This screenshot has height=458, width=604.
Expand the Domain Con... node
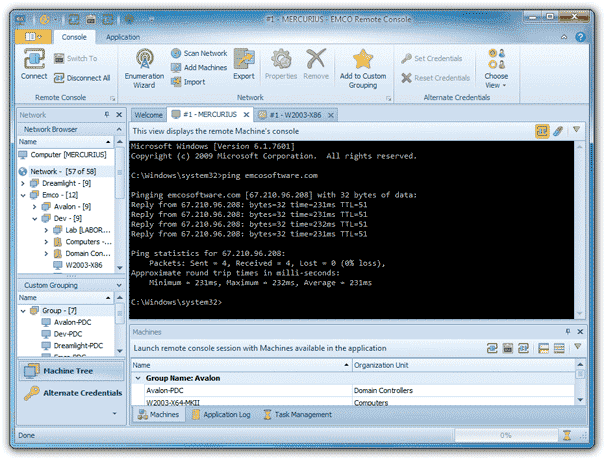[46, 253]
